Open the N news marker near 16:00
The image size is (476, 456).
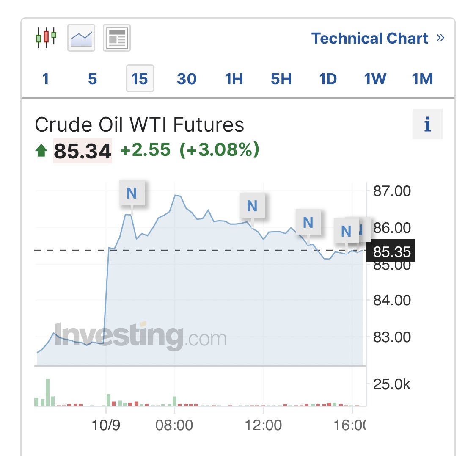pyautogui.click(x=347, y=231)
